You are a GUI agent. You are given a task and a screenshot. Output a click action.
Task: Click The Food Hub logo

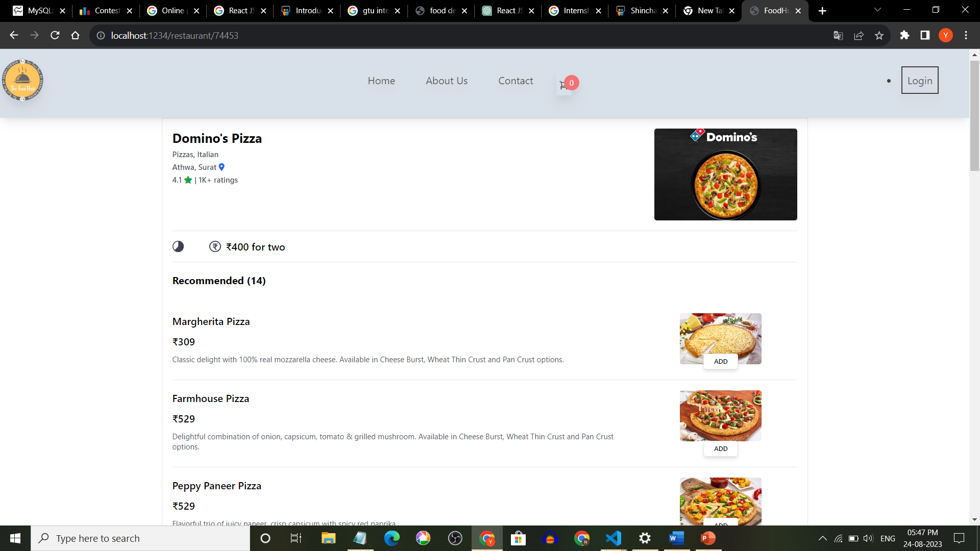[x=22, y=80]
